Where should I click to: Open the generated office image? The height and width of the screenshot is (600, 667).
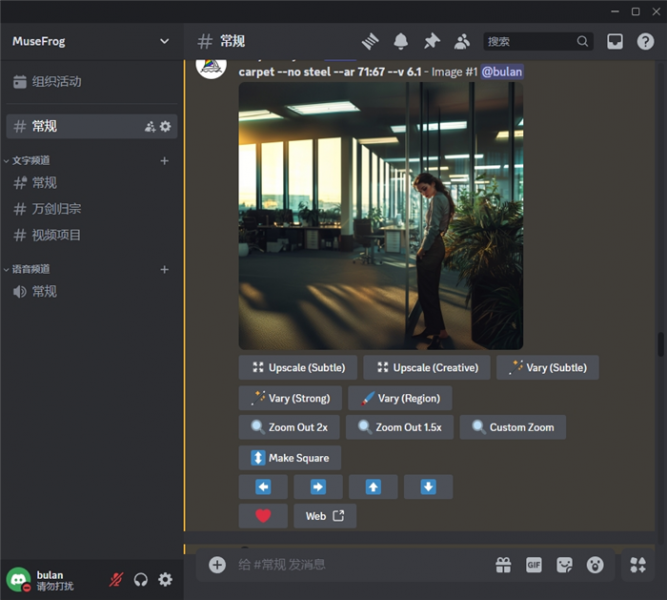tap(381, 216)
